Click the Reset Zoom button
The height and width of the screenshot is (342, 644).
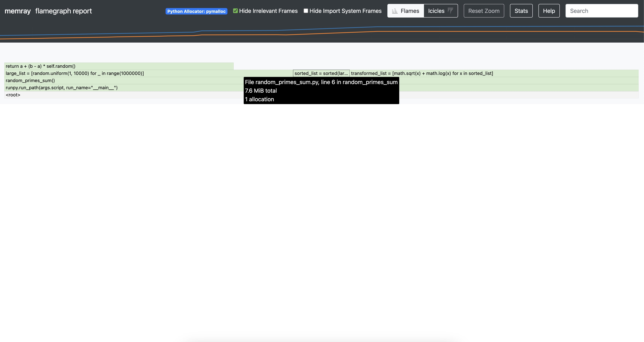(484, 11)
